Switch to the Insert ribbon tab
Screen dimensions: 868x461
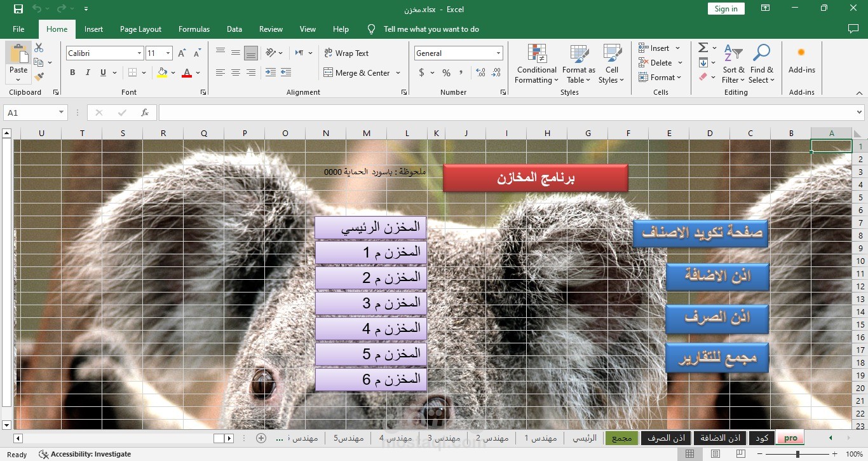point(93,29)
